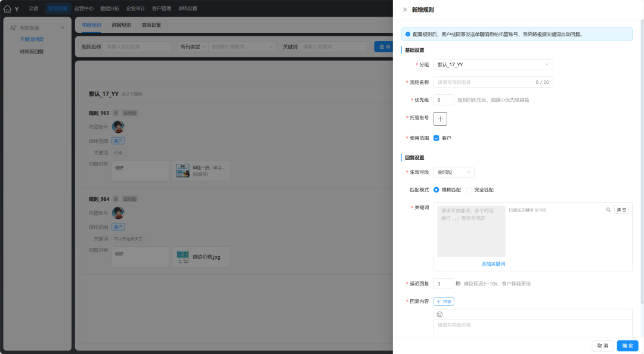Open the 生效时段 dropdown 全时段
This screenshot has height=354, width=644.
click(x=454, y=172)
